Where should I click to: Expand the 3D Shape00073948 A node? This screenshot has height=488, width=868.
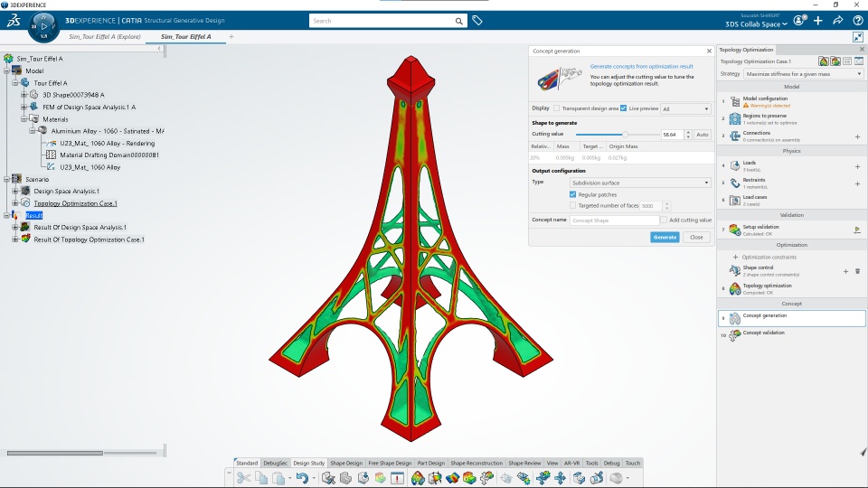point(24,95)
